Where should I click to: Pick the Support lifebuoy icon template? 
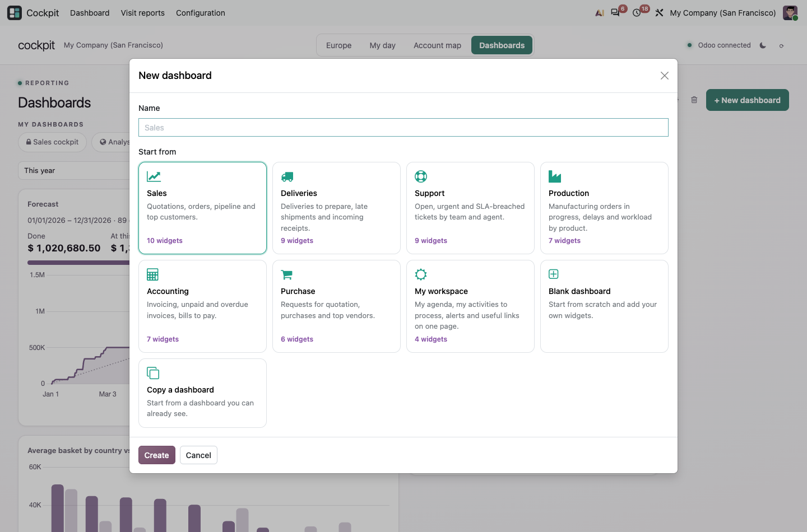click(421, 176)
